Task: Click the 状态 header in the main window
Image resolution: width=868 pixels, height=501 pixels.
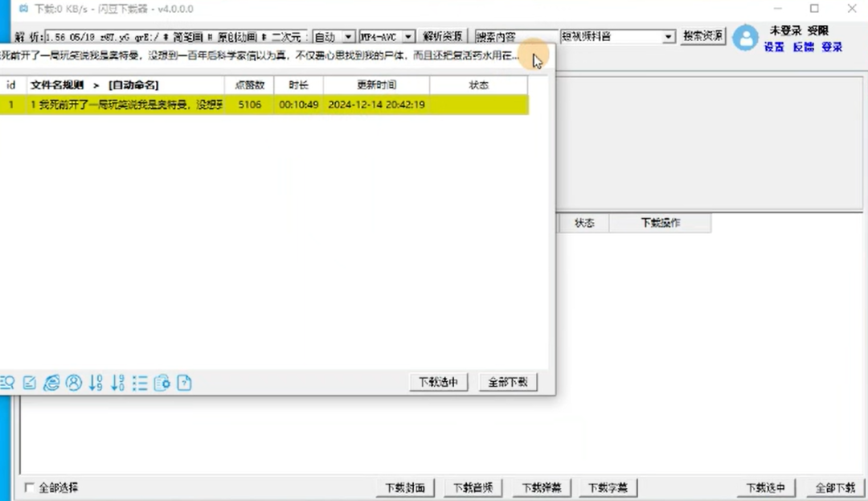Action: (x=584, y=223)
